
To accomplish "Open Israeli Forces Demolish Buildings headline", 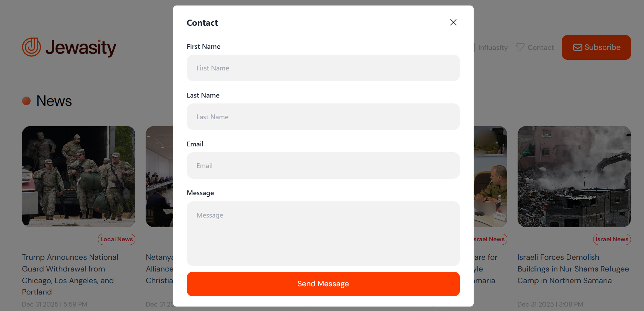I will [x=573, y=269].
